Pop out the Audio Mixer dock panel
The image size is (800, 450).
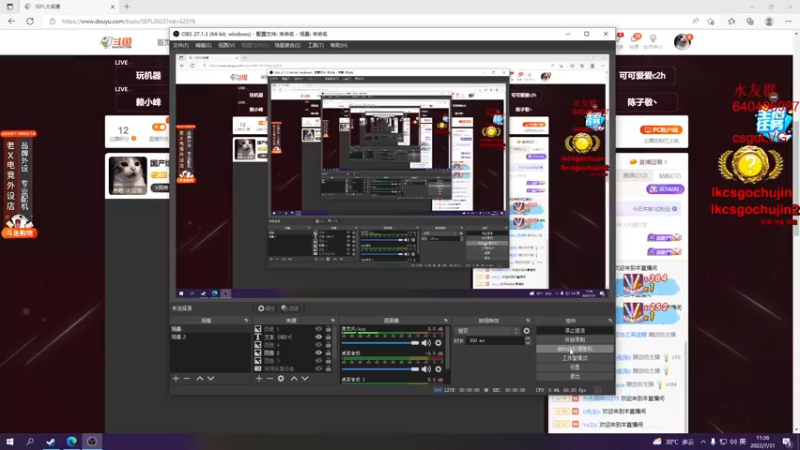[x=445, y=321]
